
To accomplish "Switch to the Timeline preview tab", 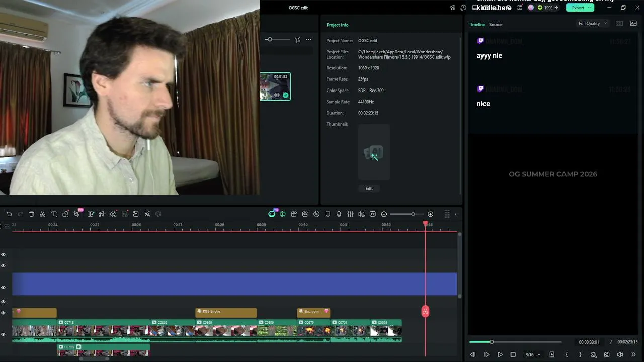I will tap(477, 24).
